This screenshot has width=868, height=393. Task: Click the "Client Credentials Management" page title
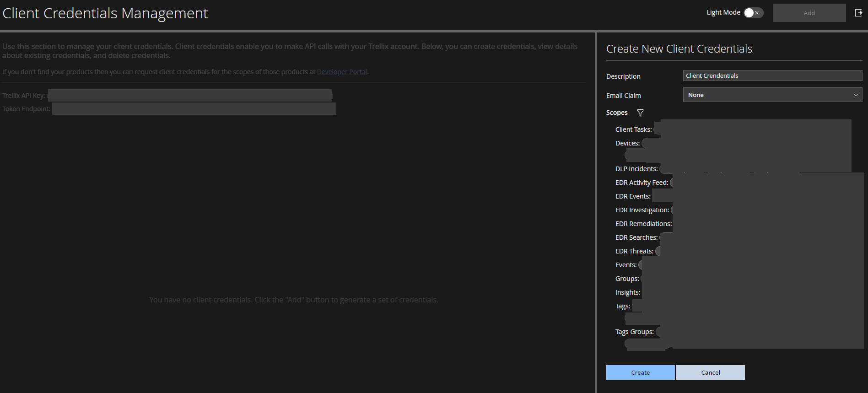click(105, 13)
